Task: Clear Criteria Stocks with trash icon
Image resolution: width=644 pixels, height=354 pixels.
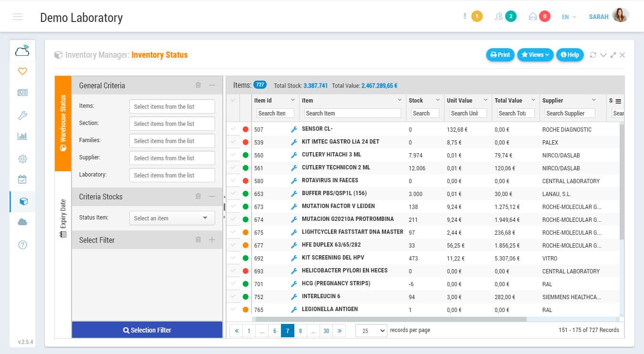Action: tap(198, 196)
